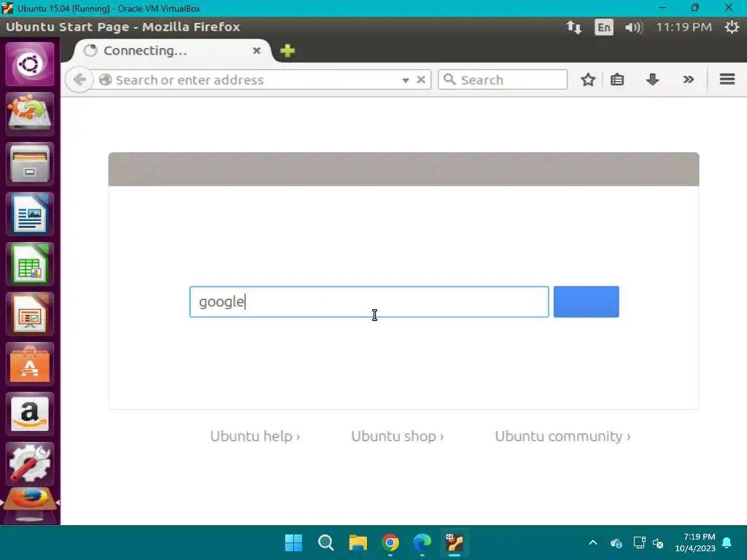Image resolution: width=747 pixels, height=560 pixels.
Task: Click the page search field containing google
Action: coord(369,301)
